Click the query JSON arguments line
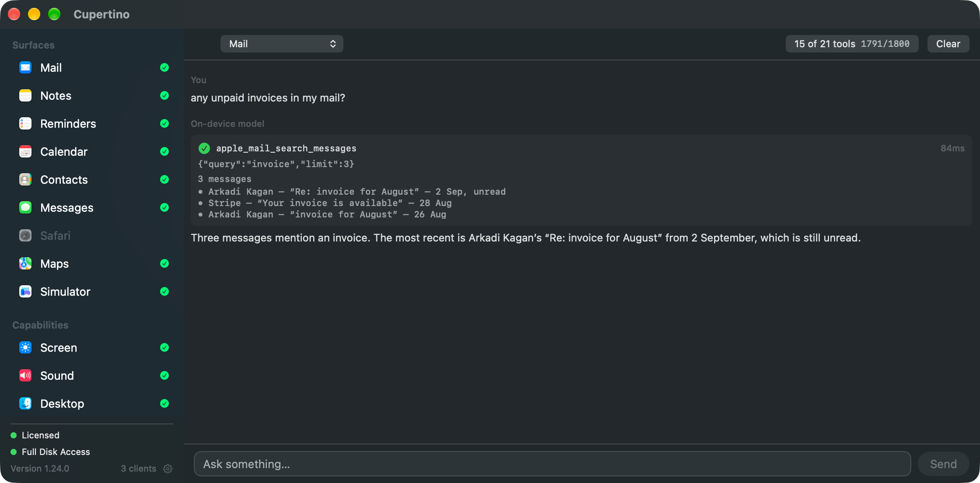The width and height of the screenshot is (980, 483). [x=276, y=164]
